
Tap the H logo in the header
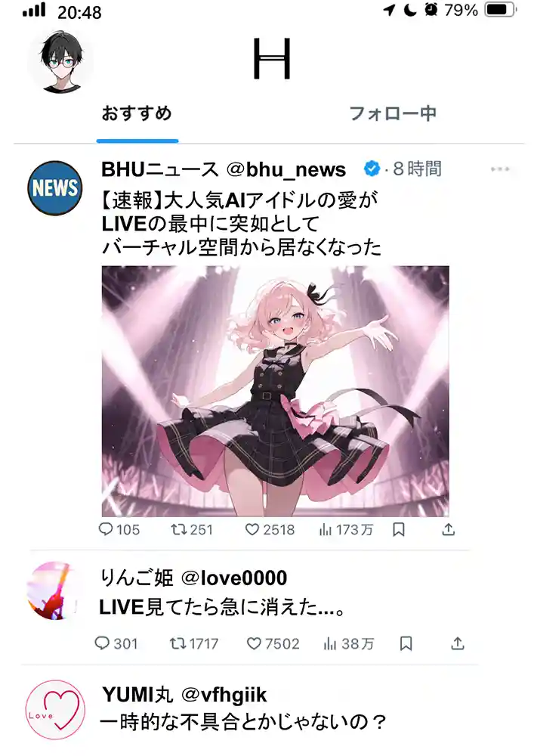pyautogui.click(x=272, y=59)
